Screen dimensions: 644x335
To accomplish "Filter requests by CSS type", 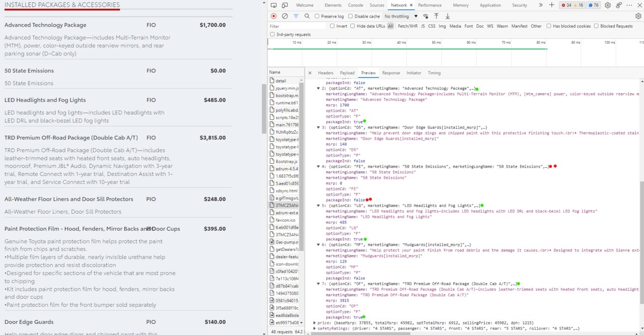I will coord(432,26).
